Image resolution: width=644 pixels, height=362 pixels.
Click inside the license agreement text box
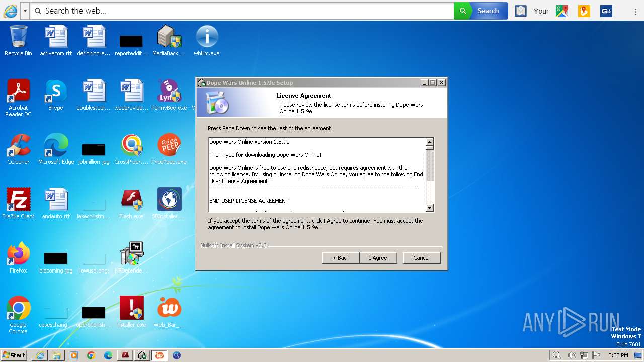pyautogui.click(x=317, y=174)
